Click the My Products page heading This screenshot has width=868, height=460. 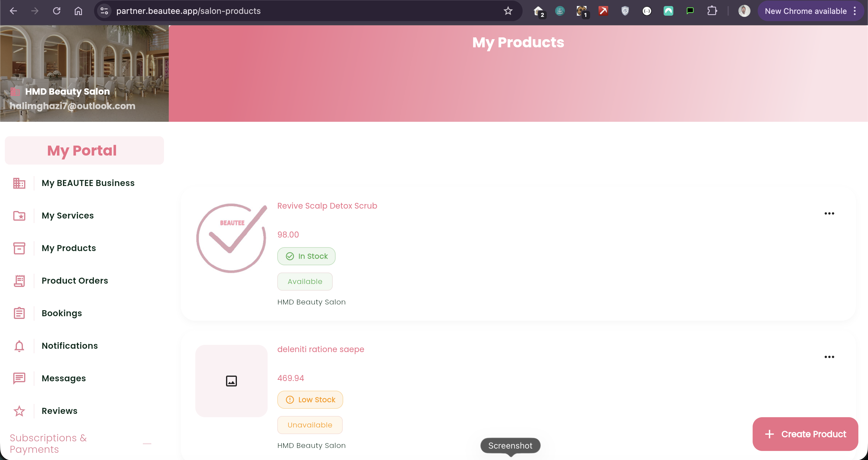(x=518, y=43)
